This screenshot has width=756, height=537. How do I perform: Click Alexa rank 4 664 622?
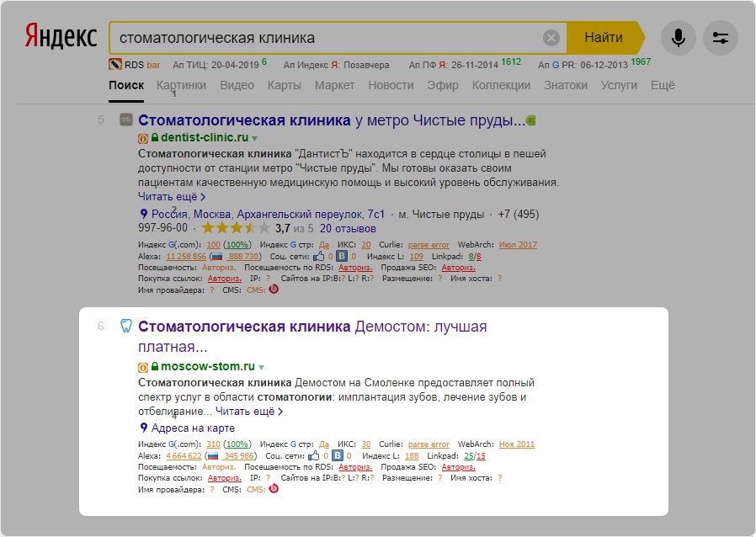point(184,455)
